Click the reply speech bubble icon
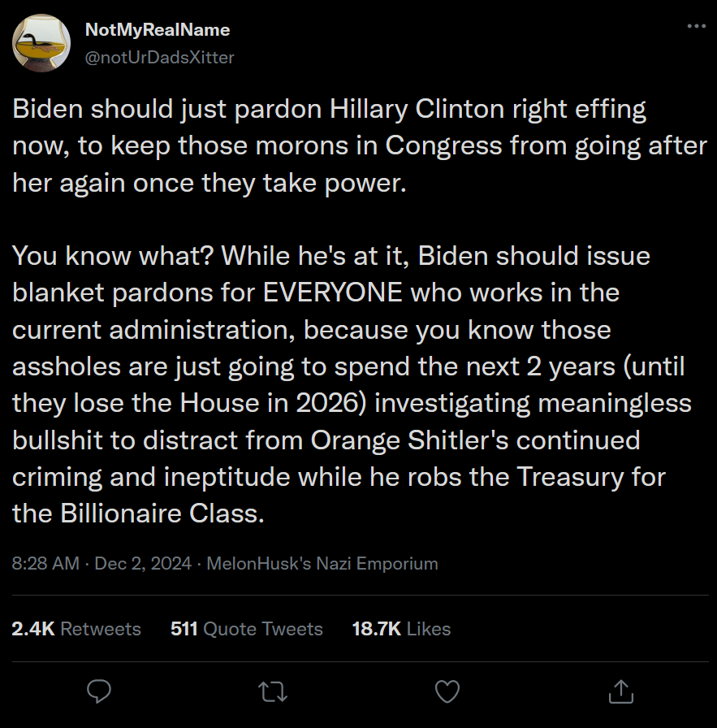This screenshot has width=717, height=728. coord(99,691)
